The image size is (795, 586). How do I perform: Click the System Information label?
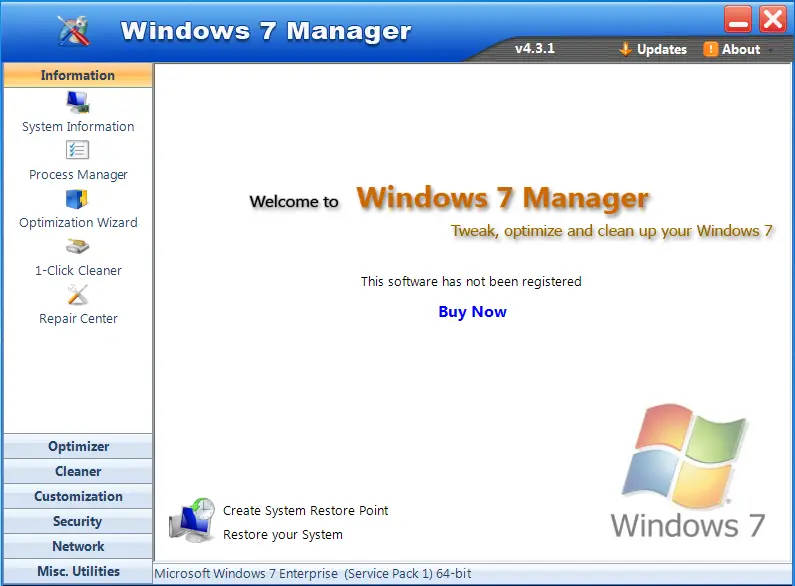[78, 127]
